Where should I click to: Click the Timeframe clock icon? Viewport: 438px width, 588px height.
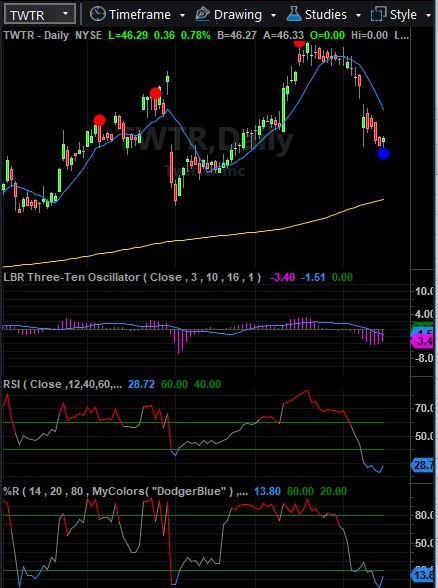(x=98, y=14)
